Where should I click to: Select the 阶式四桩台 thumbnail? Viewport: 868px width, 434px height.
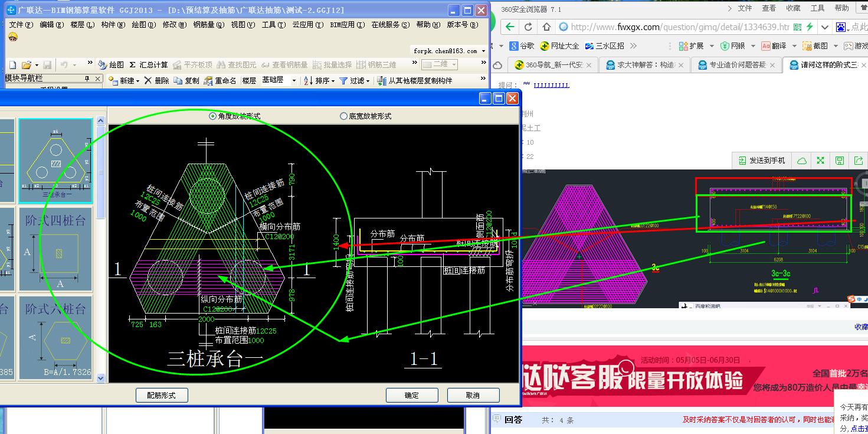pyautogui.click(x=55, y=249)
